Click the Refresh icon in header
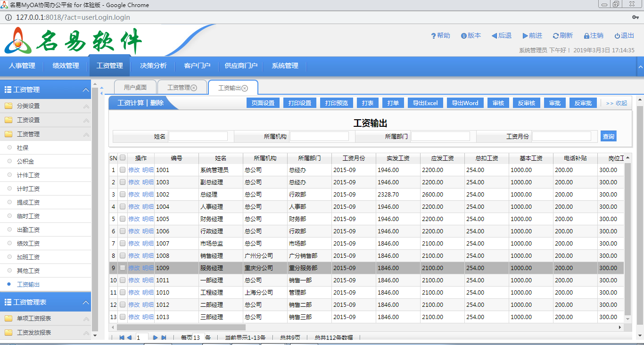Screen dimensions: 644x345 pos(556,36)
